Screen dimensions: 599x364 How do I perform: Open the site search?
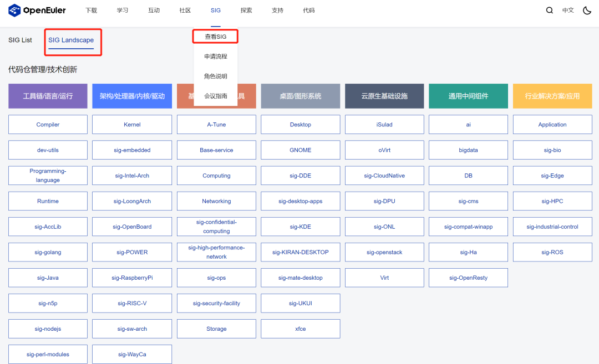(549, 10)
